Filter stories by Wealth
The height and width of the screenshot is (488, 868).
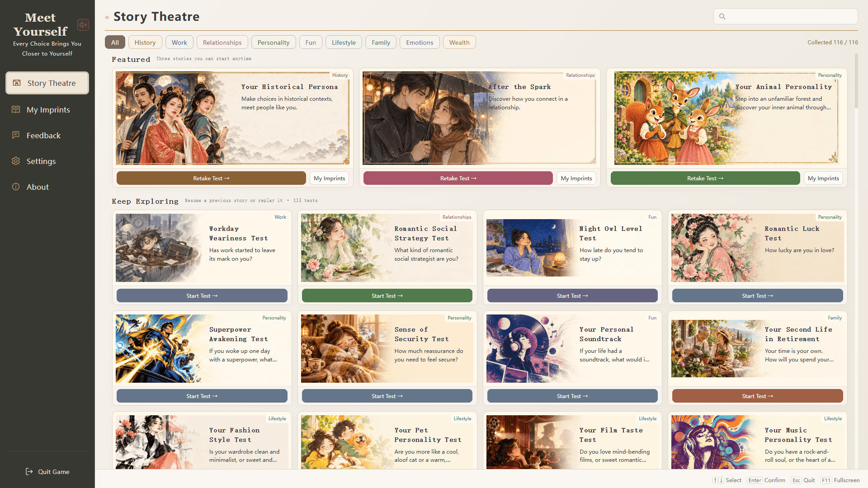[x=459, y=42]
